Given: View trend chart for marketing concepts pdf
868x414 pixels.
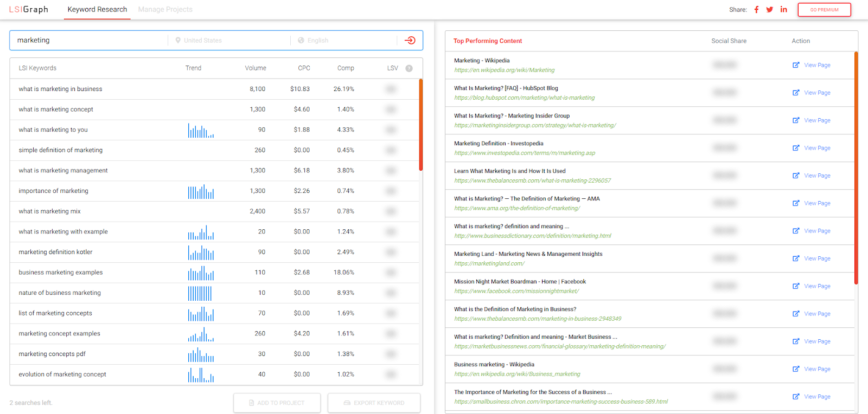Looking at the screenshot, I should (201, 355).
